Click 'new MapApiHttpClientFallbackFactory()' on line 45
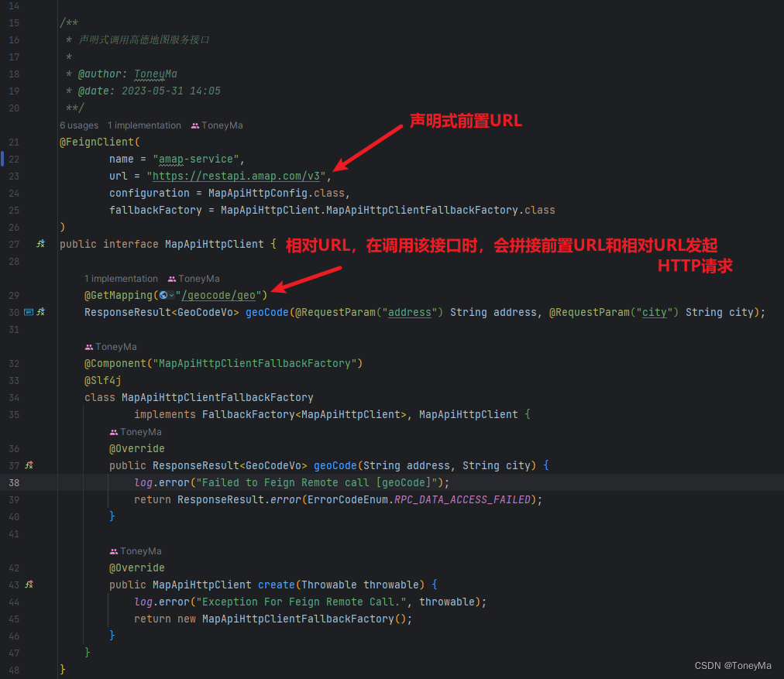The width and height of the screenshot is (784, 679). pyautogui.click(x=292, y=619)
